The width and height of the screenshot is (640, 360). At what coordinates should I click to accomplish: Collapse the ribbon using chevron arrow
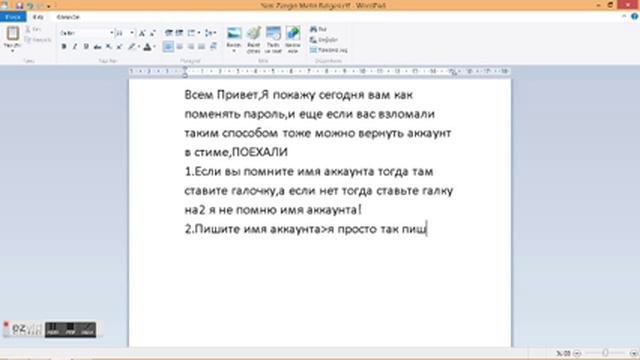[x=624, y=16]
